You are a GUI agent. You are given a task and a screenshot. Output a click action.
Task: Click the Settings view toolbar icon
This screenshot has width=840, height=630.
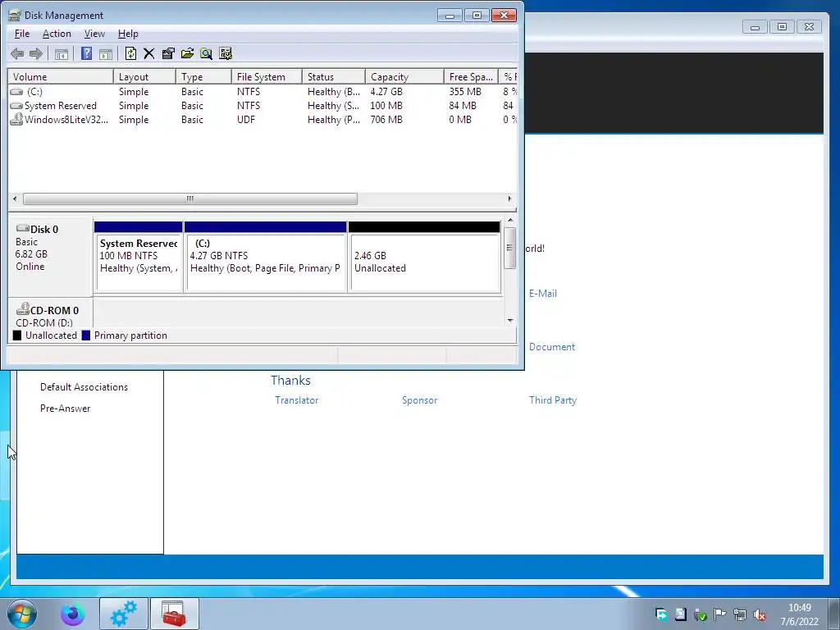pos(226,53)
